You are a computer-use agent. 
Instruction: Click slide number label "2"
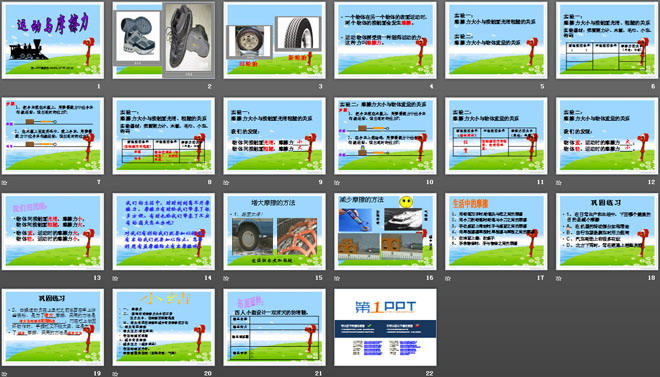click(x=209, y=86)
